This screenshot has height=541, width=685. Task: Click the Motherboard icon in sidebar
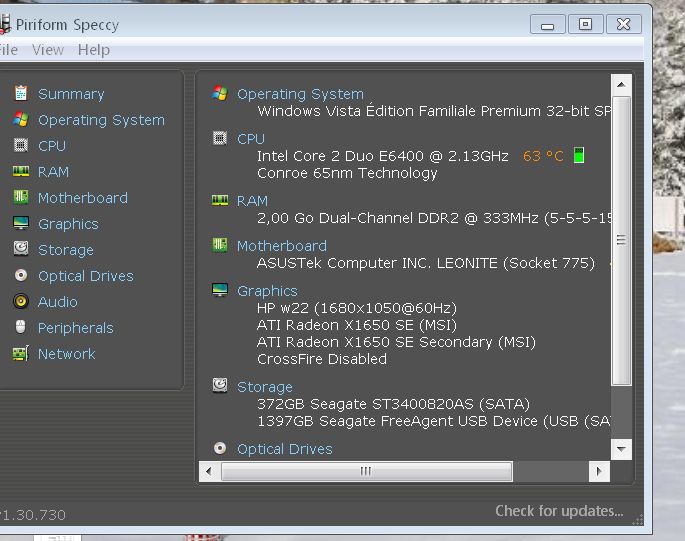(21, 197)
